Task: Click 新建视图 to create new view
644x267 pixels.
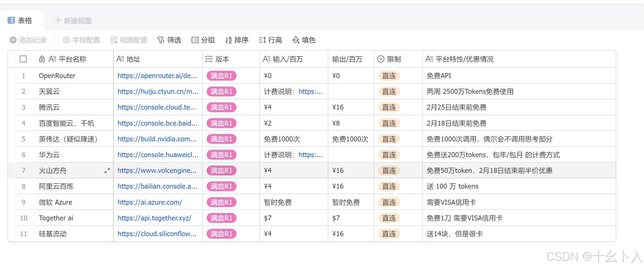Action: 73,21
